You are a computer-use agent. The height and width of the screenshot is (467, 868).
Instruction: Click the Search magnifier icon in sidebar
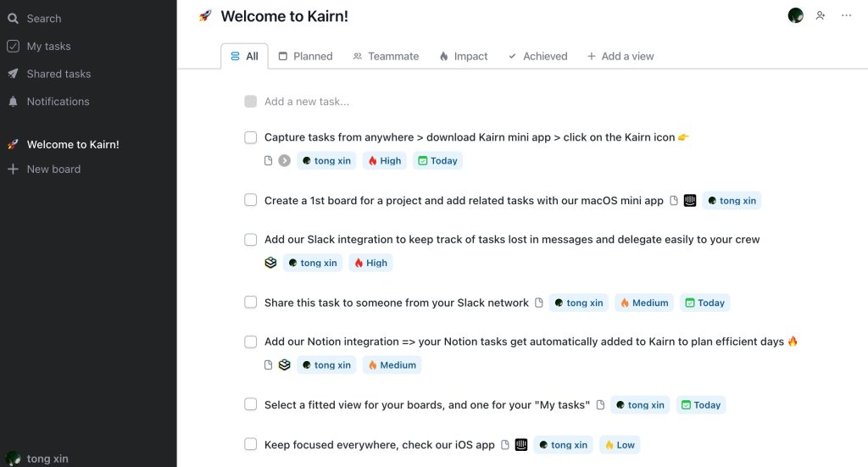point(13,19)
